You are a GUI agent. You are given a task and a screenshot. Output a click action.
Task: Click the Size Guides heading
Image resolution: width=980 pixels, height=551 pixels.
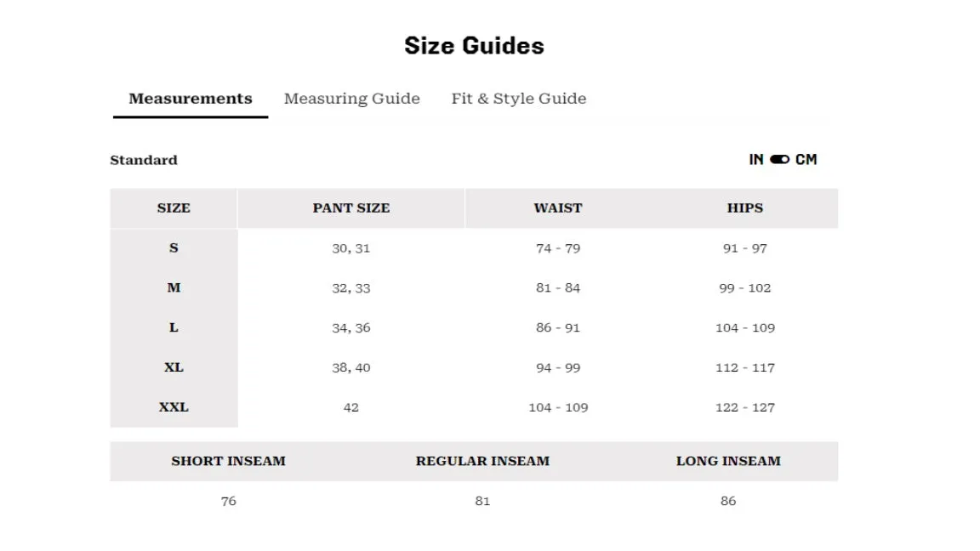475,46
